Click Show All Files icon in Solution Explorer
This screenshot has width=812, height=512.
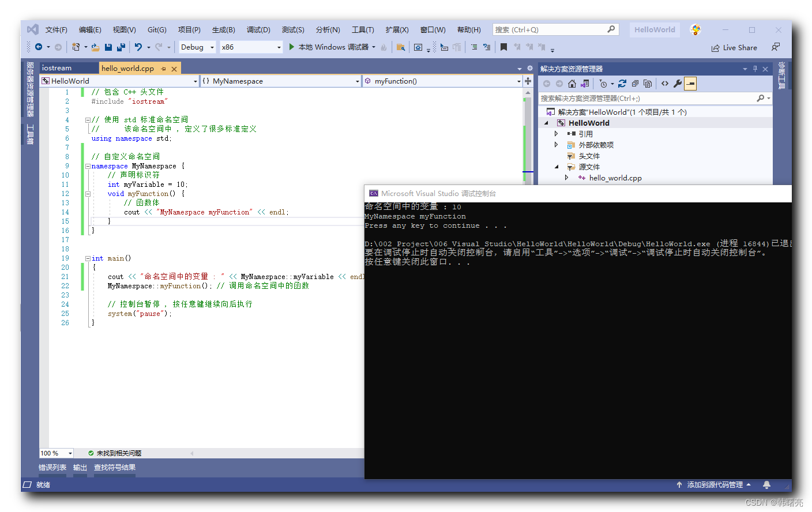coord(648,84)
